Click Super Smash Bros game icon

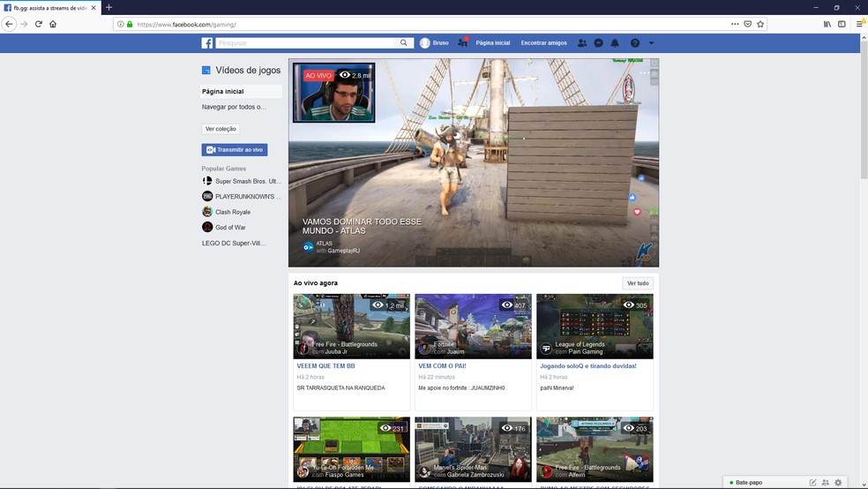tap(207, 181)
